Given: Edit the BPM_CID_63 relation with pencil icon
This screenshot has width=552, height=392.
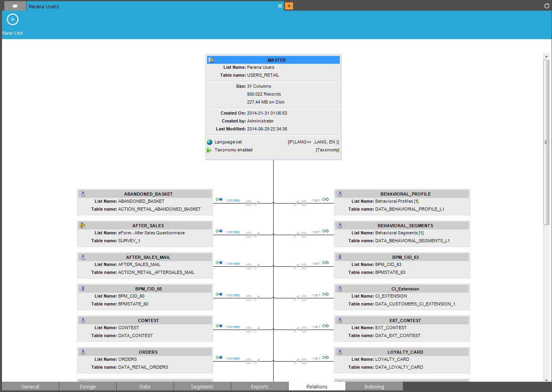Looking at the screenshot, I should point(296,266).
